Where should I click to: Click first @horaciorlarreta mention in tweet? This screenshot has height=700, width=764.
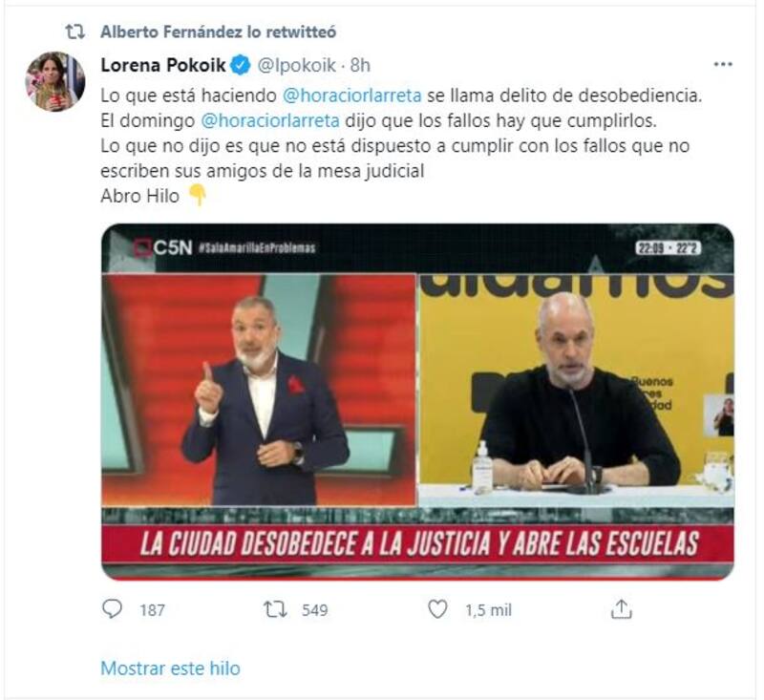point(351,95)
